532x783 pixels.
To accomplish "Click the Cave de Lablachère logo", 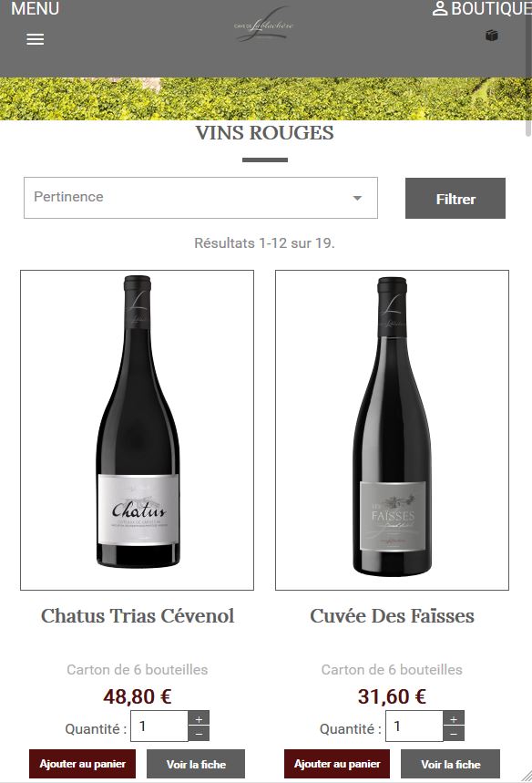I will [264, 25].
